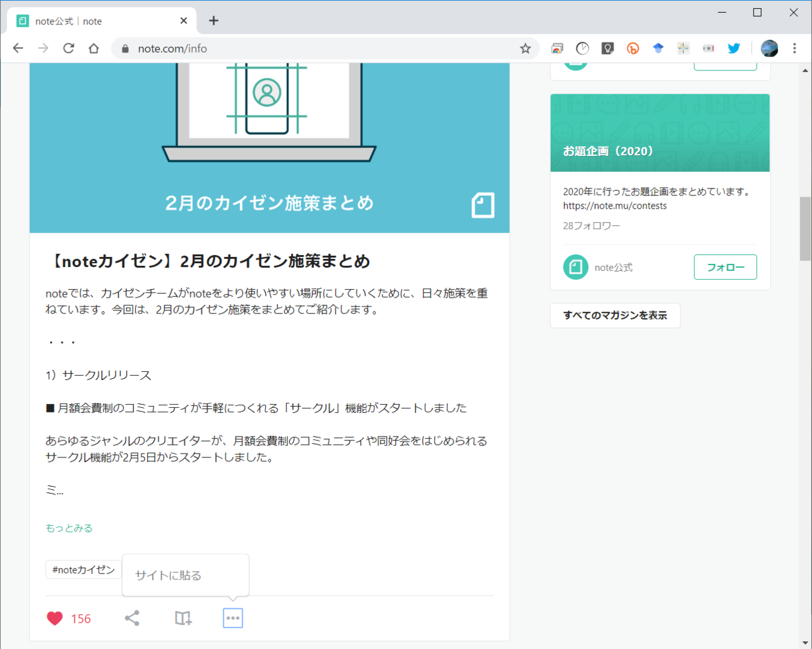Screen dimensions: 812x649
Task: Click 'すべてのマガジンを表示' button
Action: pos(615,315)
